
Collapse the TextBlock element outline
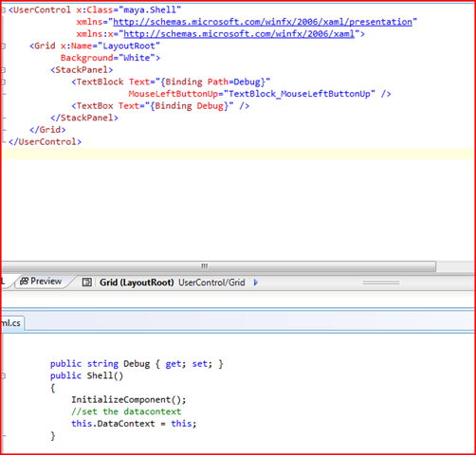(x=3, y=82)
